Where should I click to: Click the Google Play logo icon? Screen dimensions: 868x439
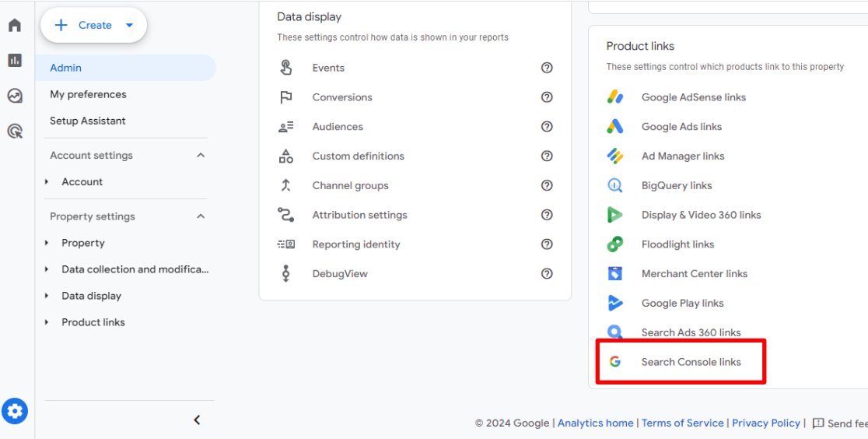point(615,303)
